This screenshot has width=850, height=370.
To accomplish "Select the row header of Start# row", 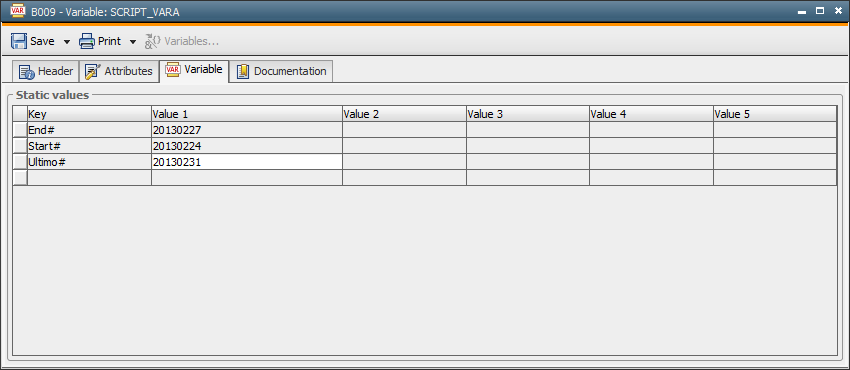I will [x=20, y=146].
